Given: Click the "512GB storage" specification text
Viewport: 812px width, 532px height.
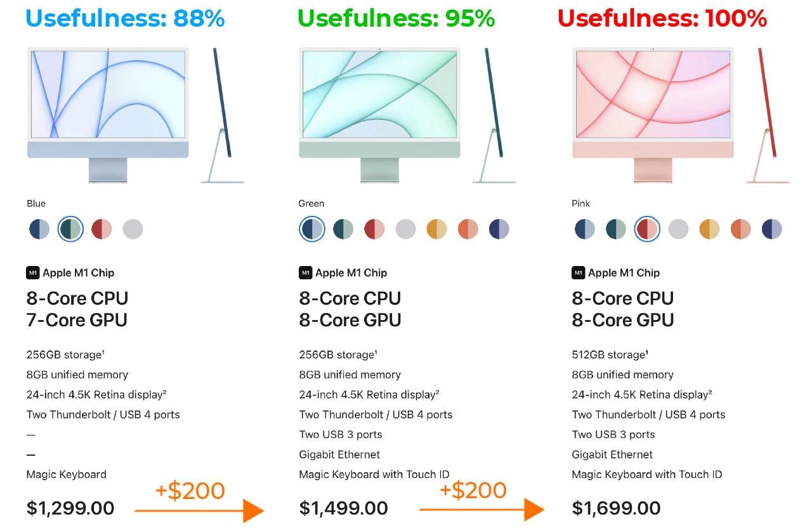Looking at the screenshot, I should click(610, 354).
